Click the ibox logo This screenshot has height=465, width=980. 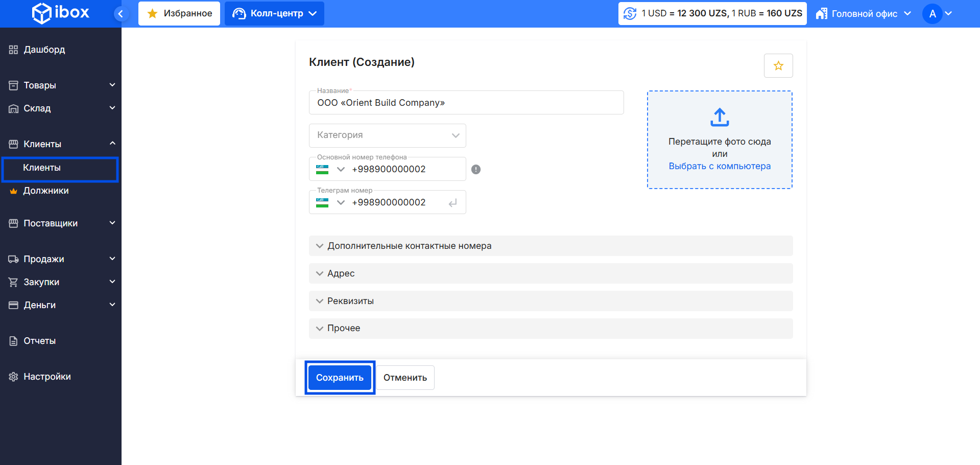(60, 13)
